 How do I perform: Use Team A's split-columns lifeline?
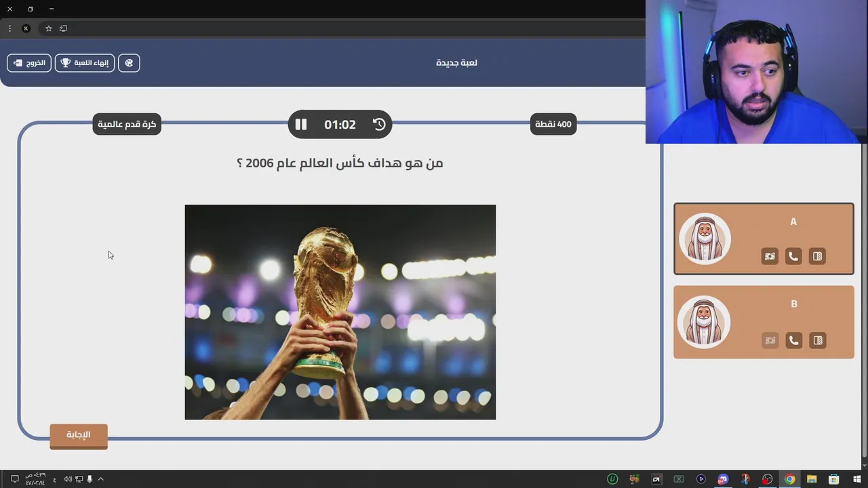coord(817,256)
